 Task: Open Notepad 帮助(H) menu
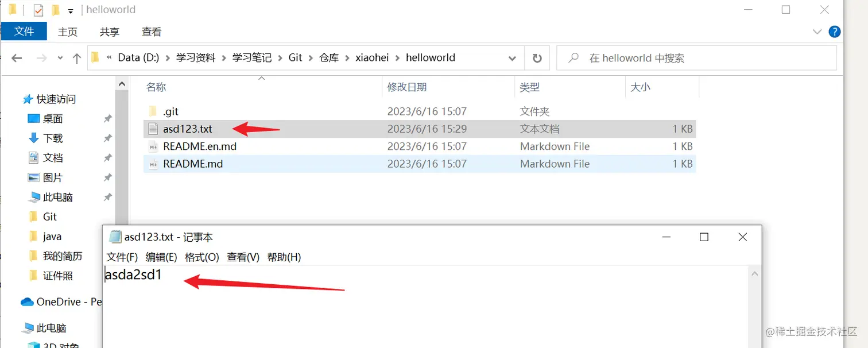point(284,257)
